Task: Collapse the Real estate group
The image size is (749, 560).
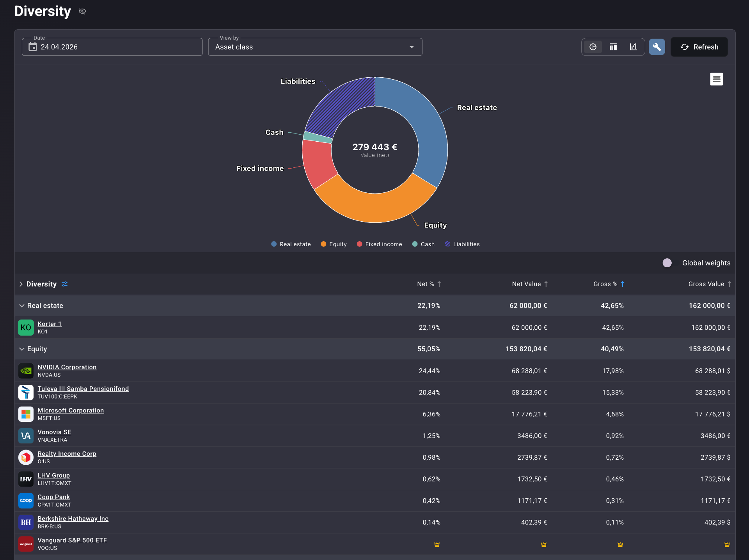Action: pos(22,306)
